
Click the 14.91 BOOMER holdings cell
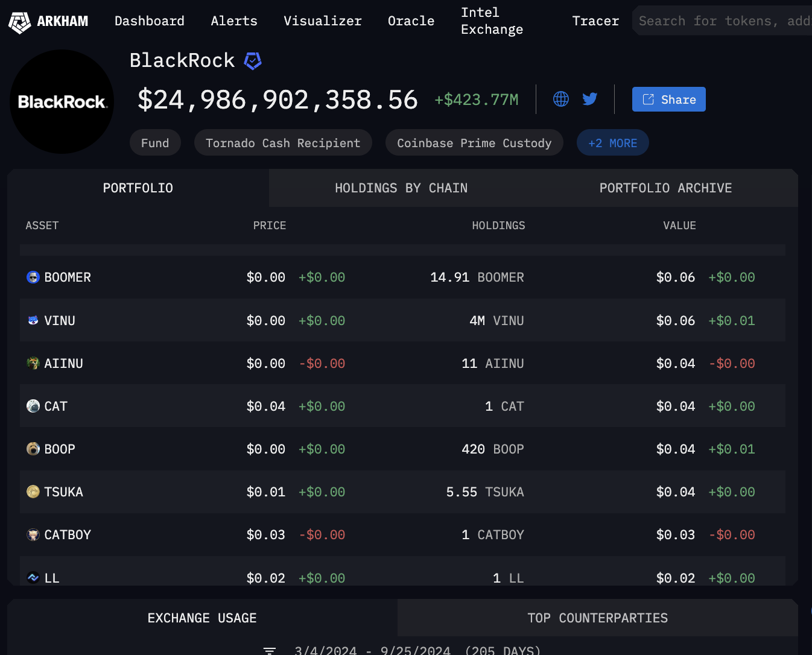point(477,277)
